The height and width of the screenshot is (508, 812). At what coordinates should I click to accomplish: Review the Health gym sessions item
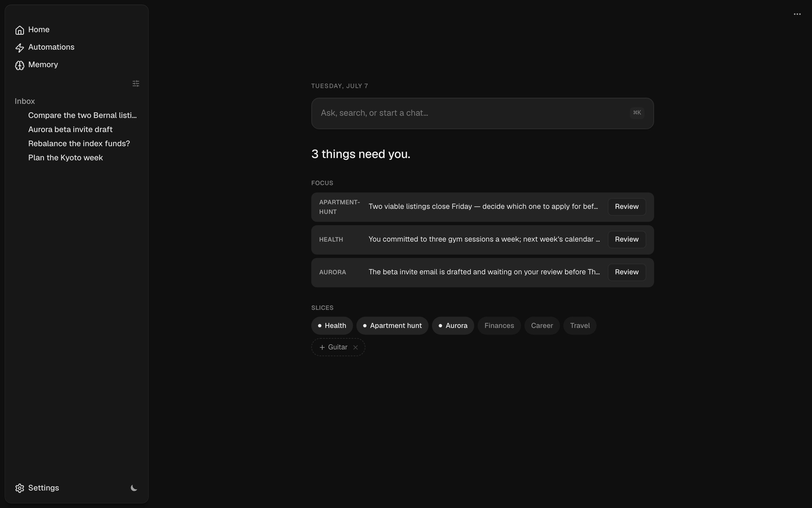626,239
